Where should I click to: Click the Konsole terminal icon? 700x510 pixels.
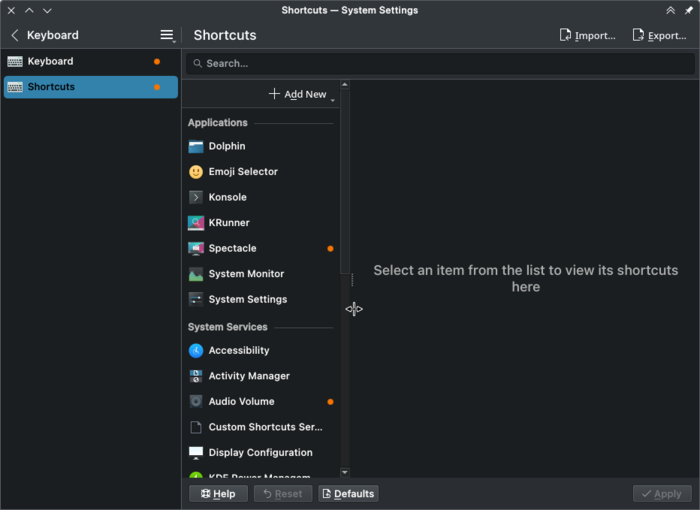[x=196, y=197]
